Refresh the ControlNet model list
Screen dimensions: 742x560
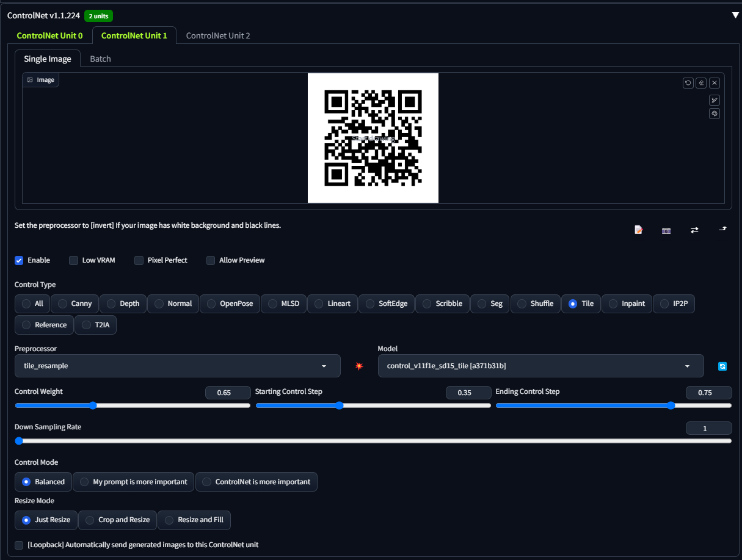722,366
